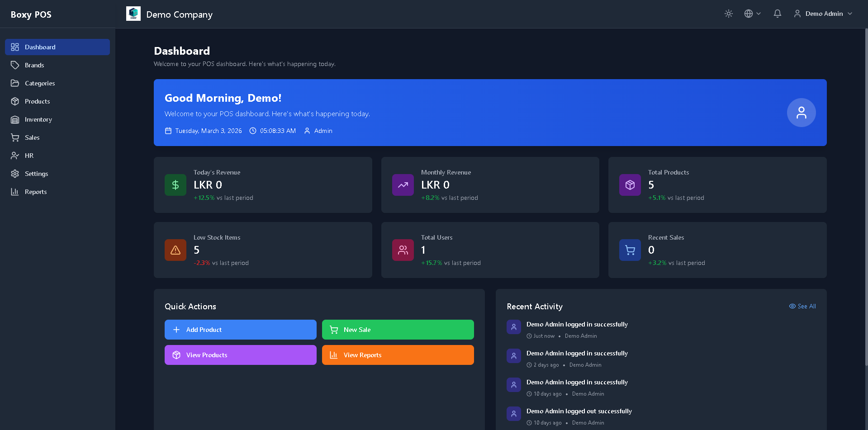Click the '+15.7%' Total Users change value

[x=432, y=263]
